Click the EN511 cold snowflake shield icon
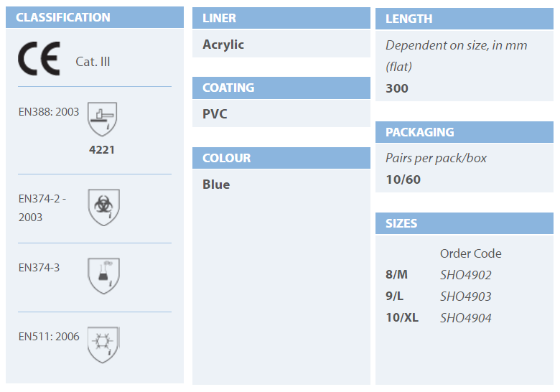560x392 pixels. tap(103, 345)
